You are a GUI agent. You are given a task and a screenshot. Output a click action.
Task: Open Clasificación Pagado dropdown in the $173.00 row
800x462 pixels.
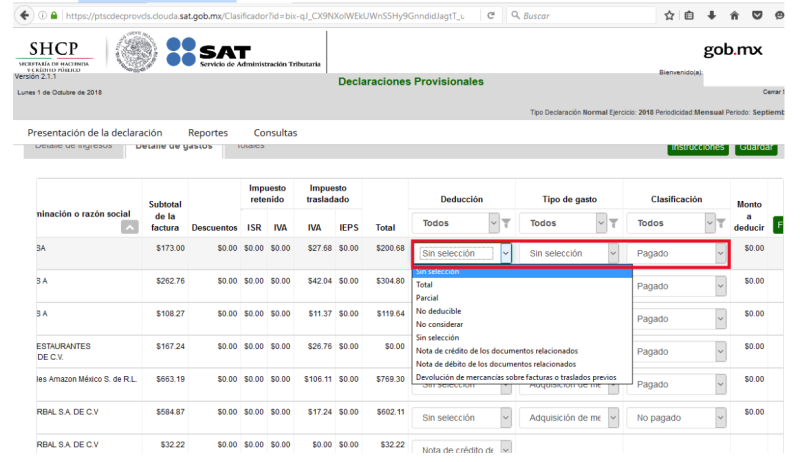point(676,253)
